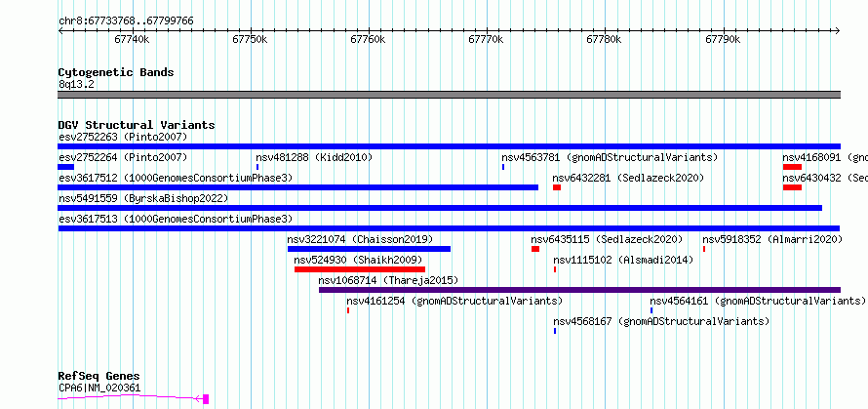
Task: Click nsv4168091 variant label
Action: pyautogui.click(x=825, y=157)
